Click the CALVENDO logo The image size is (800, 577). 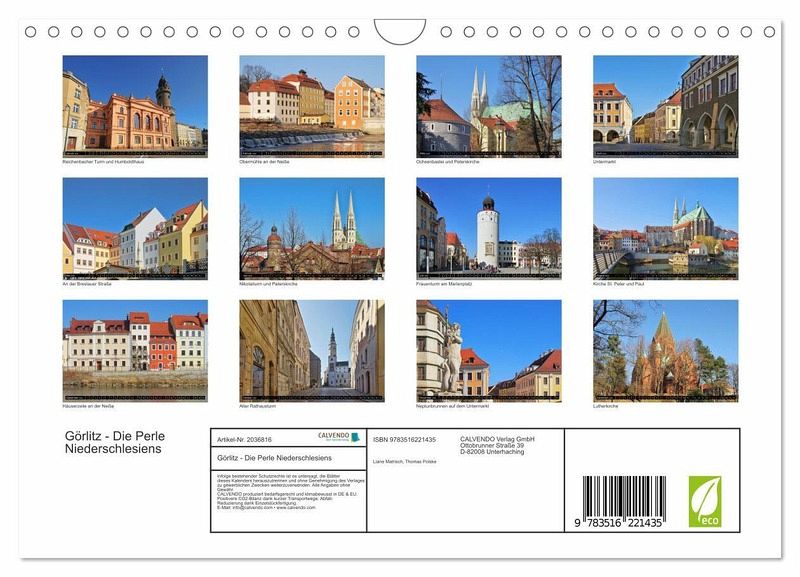(339, 437)
